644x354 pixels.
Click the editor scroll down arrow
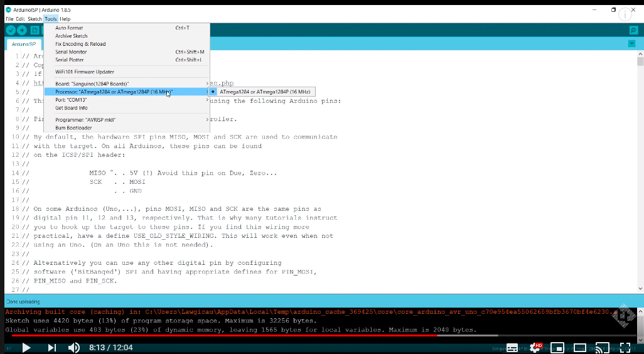[640, 289]
